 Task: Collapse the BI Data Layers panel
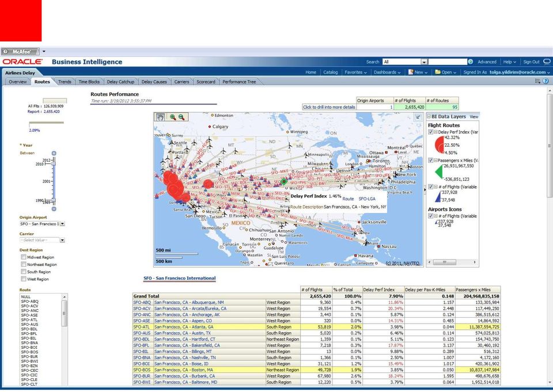click(429, 116)
